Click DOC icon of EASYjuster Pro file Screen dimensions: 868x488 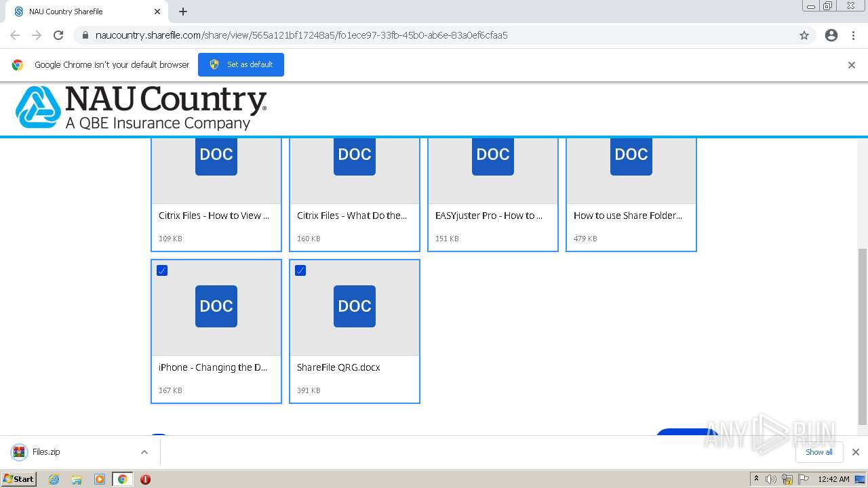coord(493,157)
